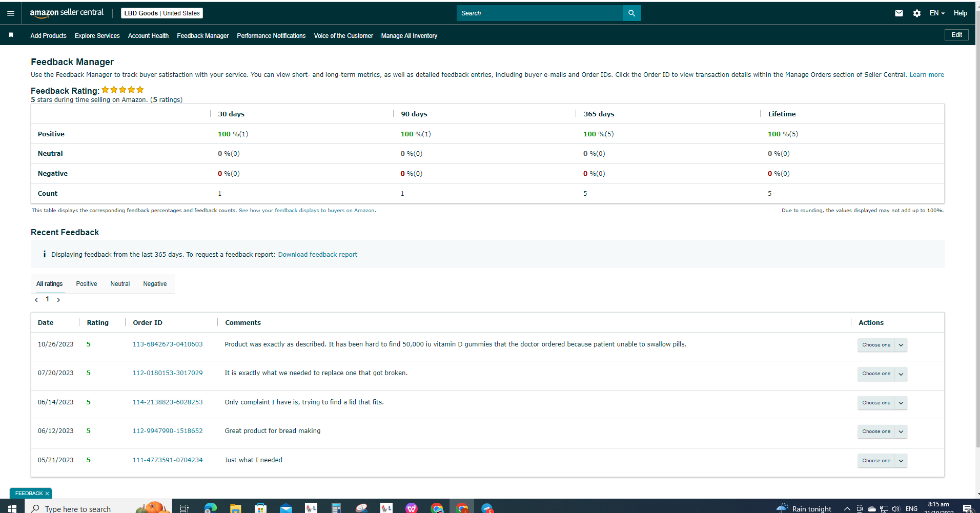Image resolution: width=980 pixels, height=513 pixels.
Task: Click into the Search input field
Action: coord(539,13)
